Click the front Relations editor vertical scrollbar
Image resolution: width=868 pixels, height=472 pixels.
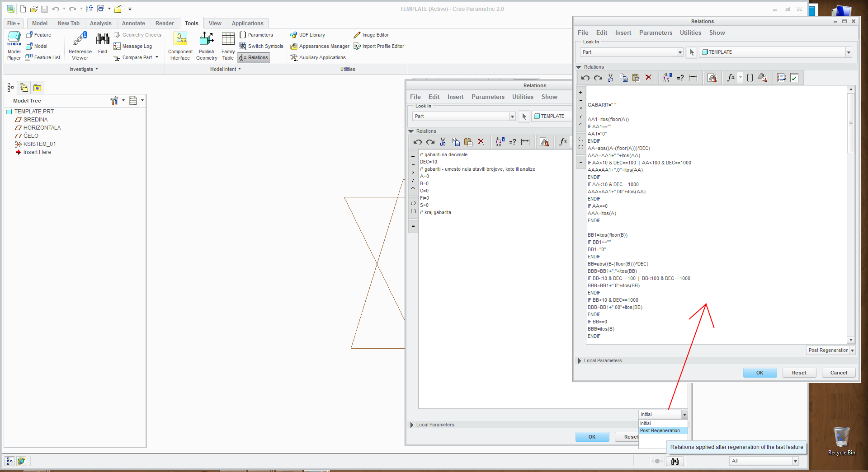[851, 215]
